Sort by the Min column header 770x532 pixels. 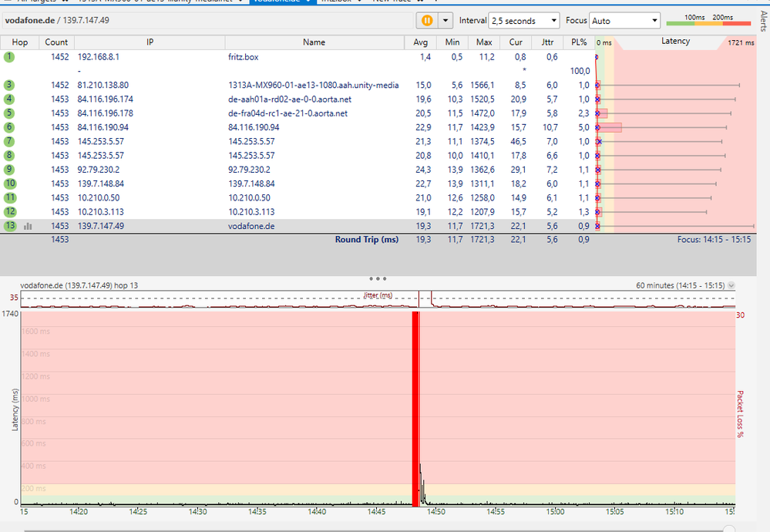pos(452,42)
